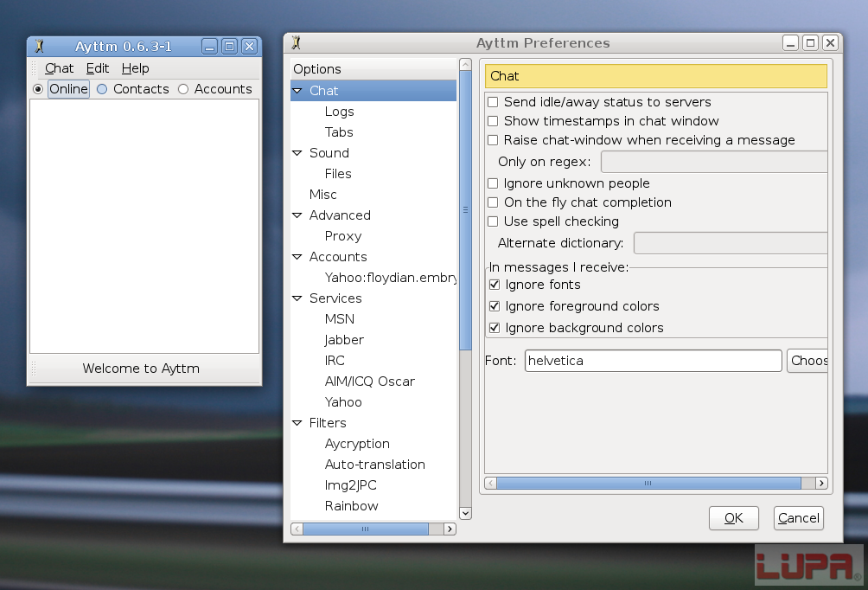Click OK to save preferences

[733, 518]
